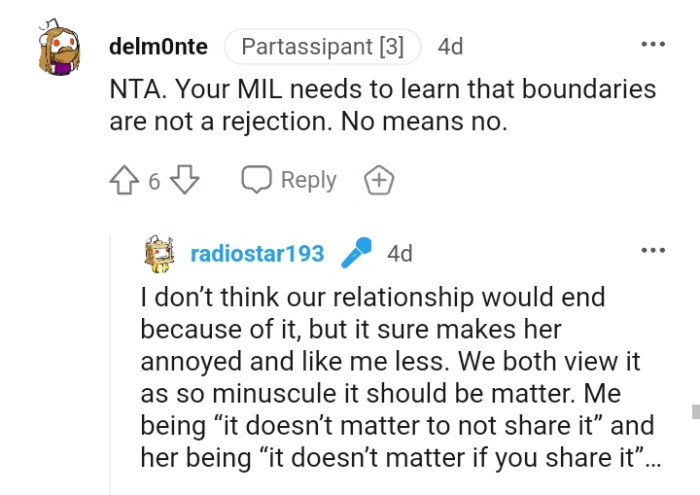Visit the delm0nte username link
This screenshot has width=700, height=495.
(158, 47)
